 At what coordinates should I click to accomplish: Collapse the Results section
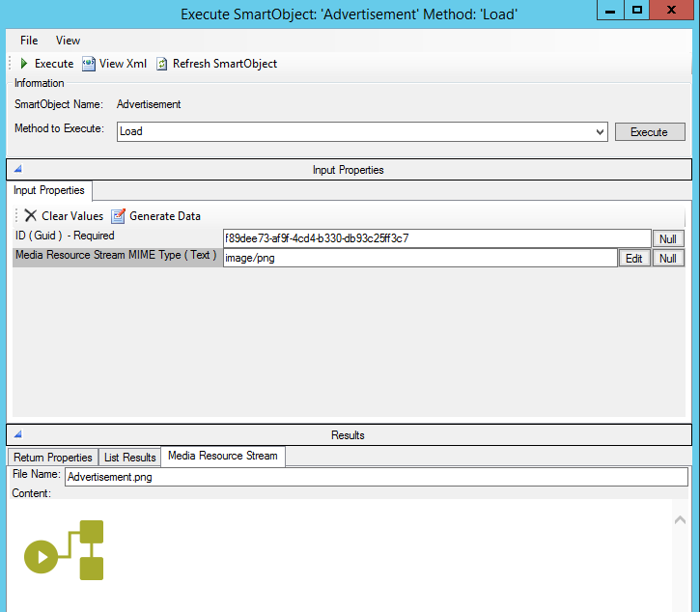pos(17,435)
